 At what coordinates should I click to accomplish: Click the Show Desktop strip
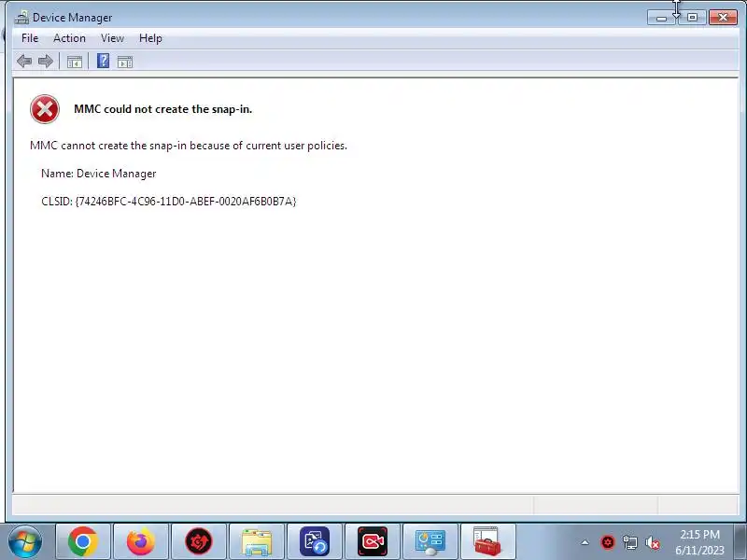pos(741,542)
